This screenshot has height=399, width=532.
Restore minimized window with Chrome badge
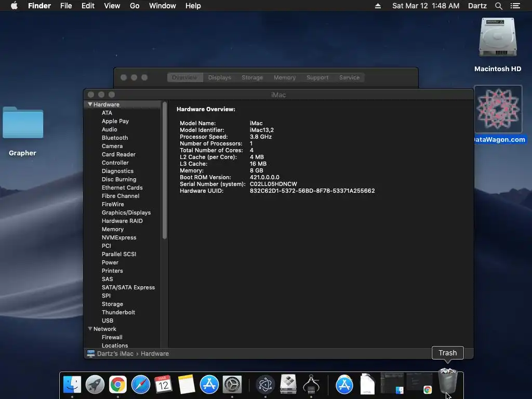tap(419, 383)
